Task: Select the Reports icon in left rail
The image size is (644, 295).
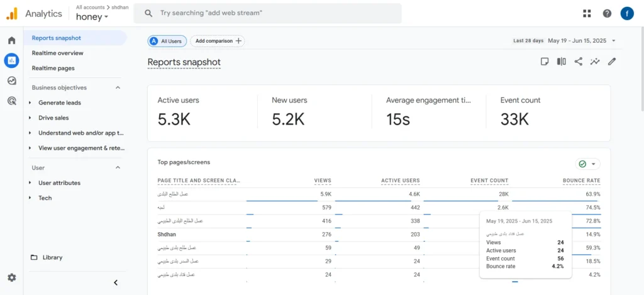Action: 11,60
